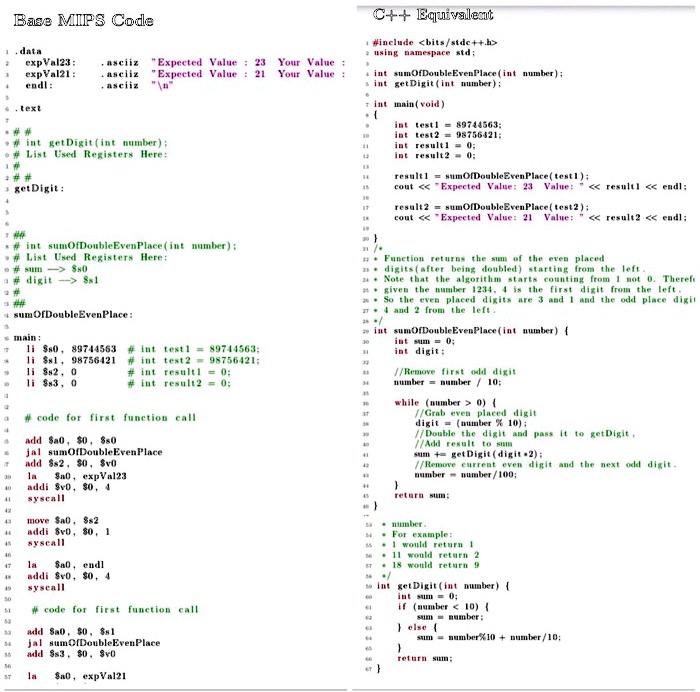Click the "while (number > 0) {" line
The height and width of the screenshot is (692, 700).
click(x=445, y=403)
